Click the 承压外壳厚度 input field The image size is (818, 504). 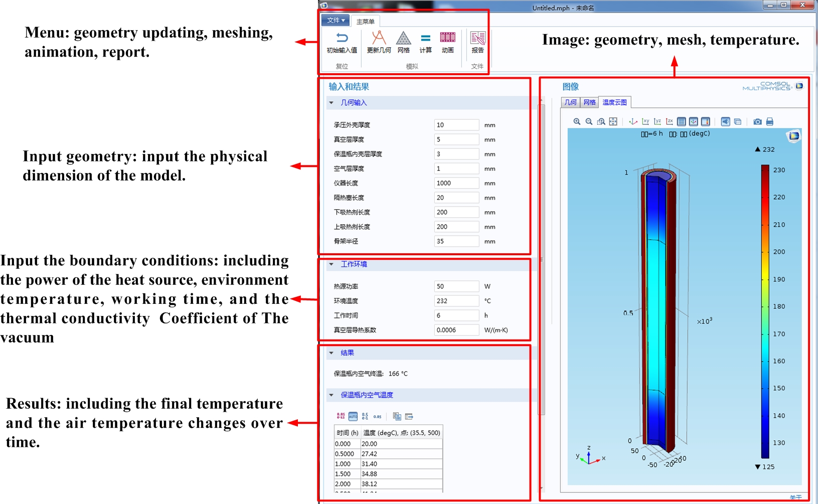456,125
